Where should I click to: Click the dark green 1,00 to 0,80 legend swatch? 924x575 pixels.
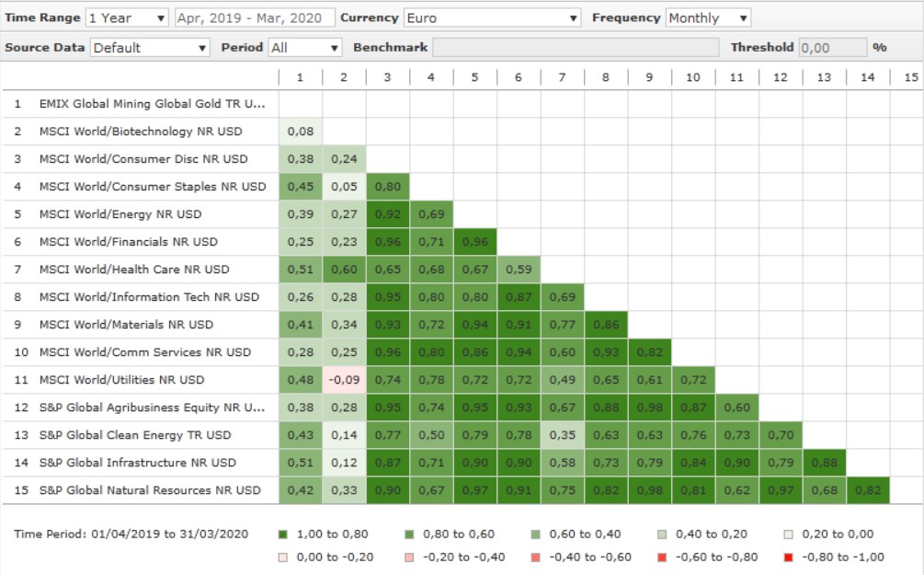[281, 534]
